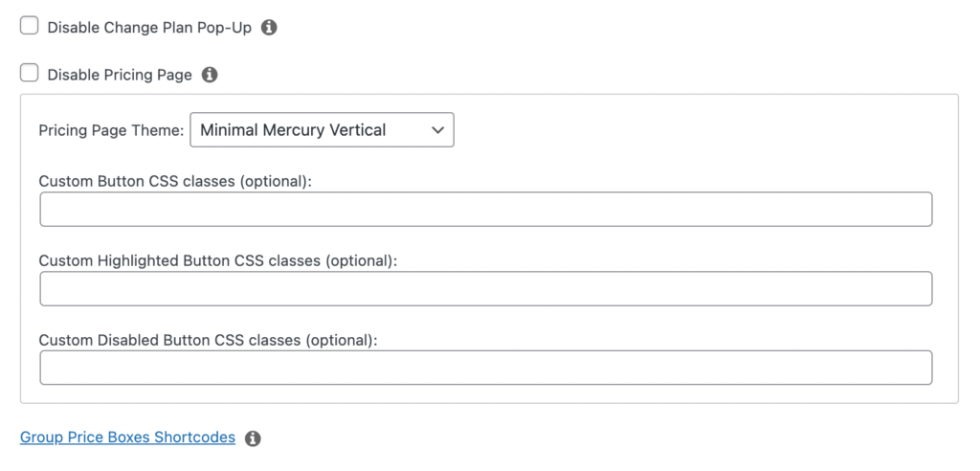Click the Custom Highlighted Button CSS classes label
980x471 pixels.
(x=218, y=260)
